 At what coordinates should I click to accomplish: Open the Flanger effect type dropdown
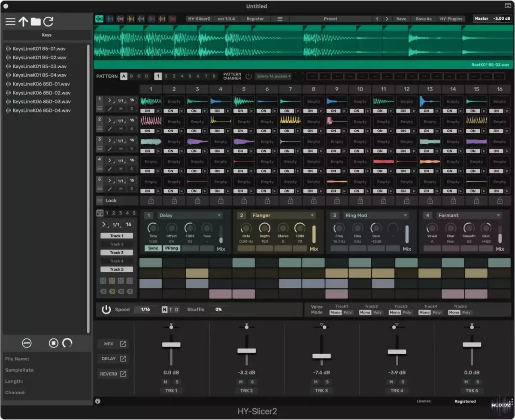[283, 216]
